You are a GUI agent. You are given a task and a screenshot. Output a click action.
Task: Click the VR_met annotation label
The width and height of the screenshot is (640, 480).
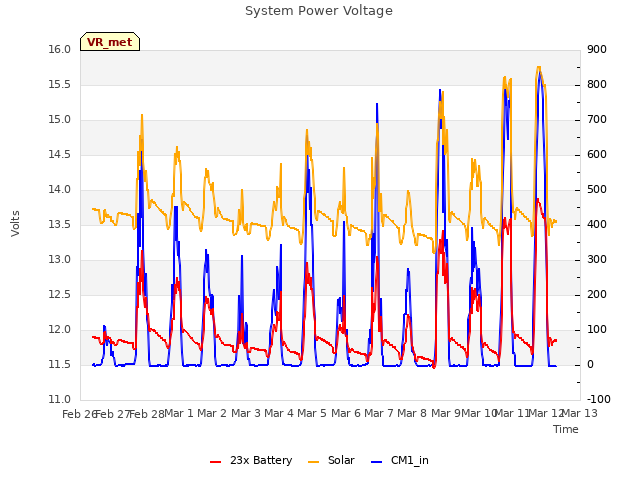pyautogui.click(x=110, y=42)
